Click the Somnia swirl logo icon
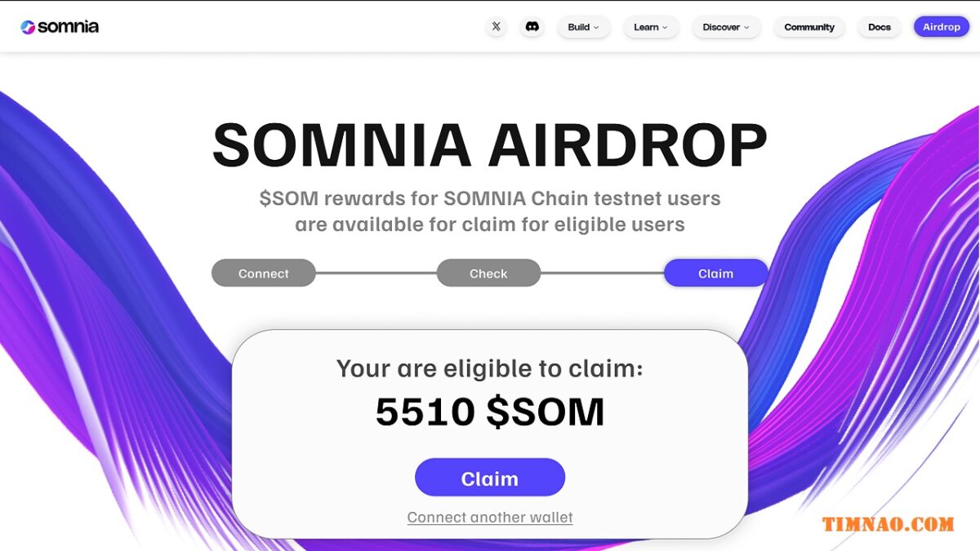The height and width of the screenshot is (551, 980). 28,27
